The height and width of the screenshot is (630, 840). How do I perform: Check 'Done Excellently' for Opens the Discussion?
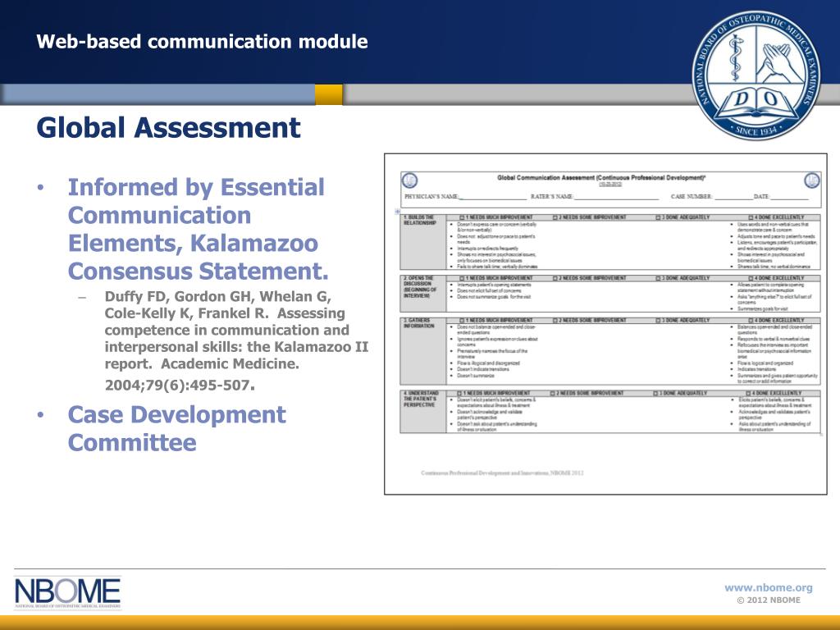coord(751,278)
